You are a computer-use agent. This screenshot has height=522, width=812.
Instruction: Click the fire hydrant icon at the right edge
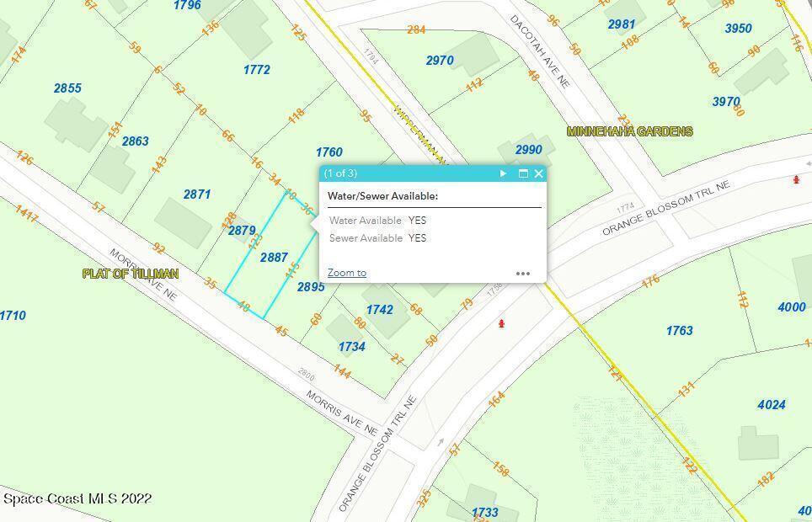(796, 179)
